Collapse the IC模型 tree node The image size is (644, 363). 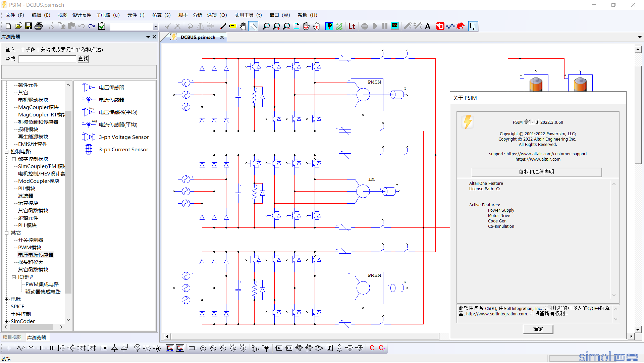coord(14,277)
